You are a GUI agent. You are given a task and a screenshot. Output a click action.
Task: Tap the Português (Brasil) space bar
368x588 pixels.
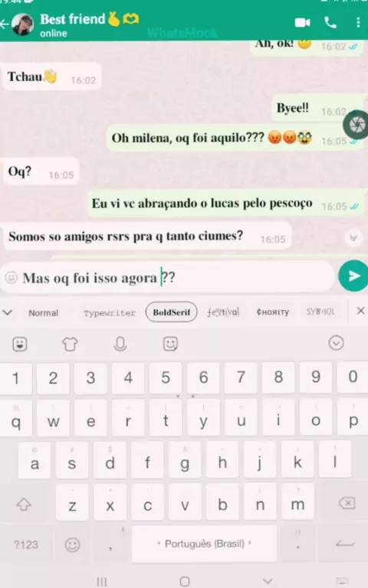point(204,544)
